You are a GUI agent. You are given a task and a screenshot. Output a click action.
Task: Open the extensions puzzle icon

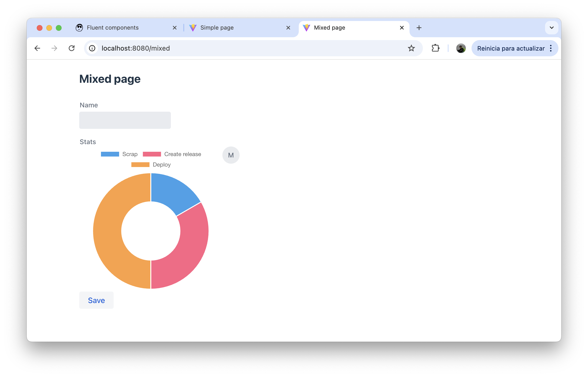tap(436, 48)
